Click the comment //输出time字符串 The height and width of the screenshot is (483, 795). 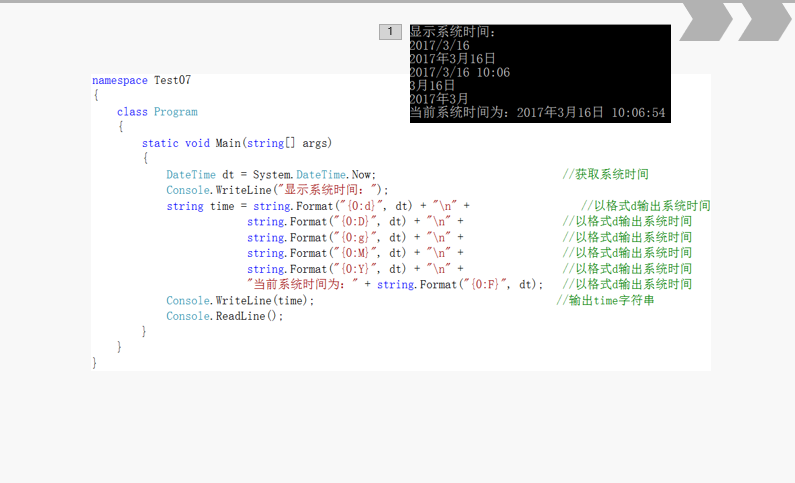click(605, 301)
